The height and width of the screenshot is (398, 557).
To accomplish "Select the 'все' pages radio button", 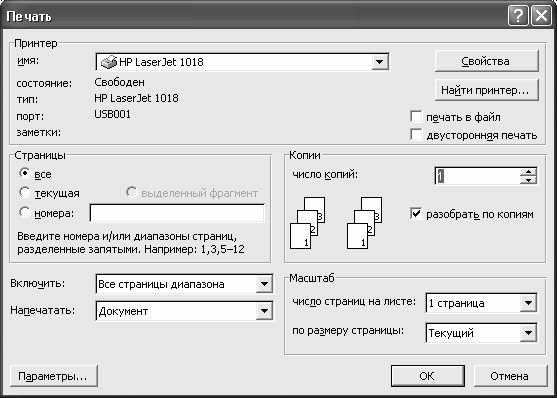I will 25,173.
